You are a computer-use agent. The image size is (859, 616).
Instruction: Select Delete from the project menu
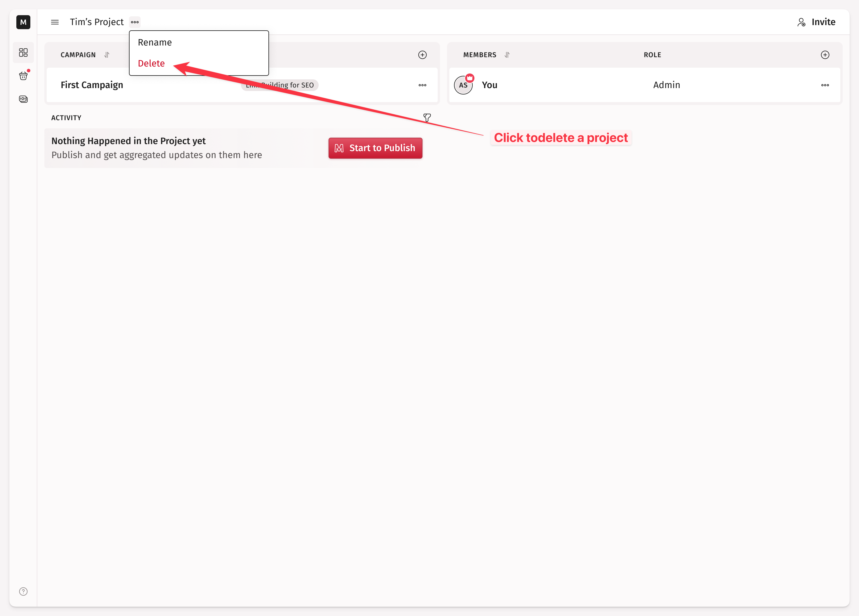151,63
